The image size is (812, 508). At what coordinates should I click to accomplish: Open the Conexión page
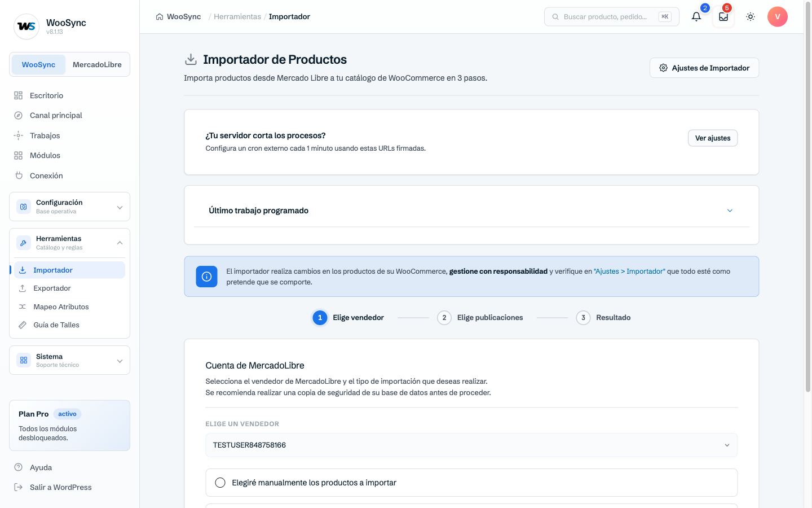69,176
